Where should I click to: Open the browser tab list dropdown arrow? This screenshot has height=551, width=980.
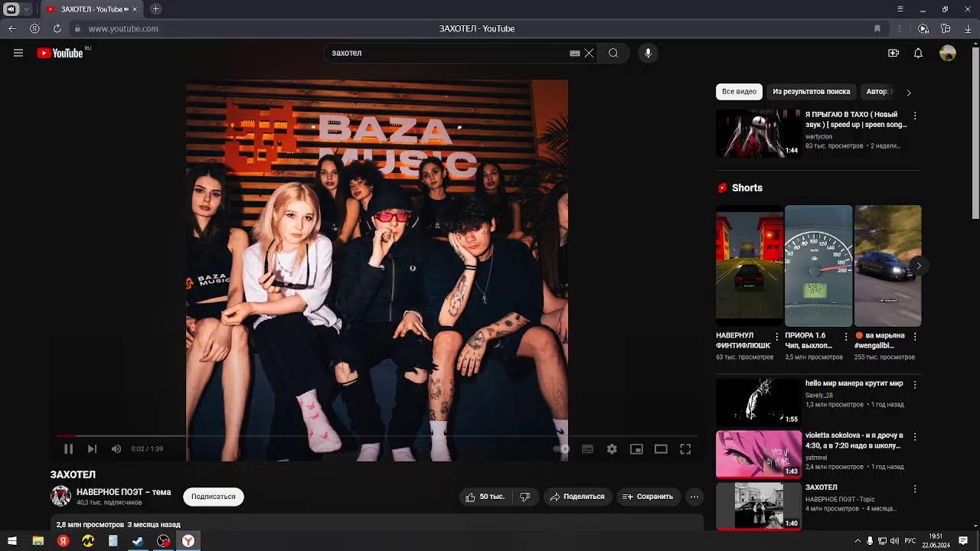[28, 9]
